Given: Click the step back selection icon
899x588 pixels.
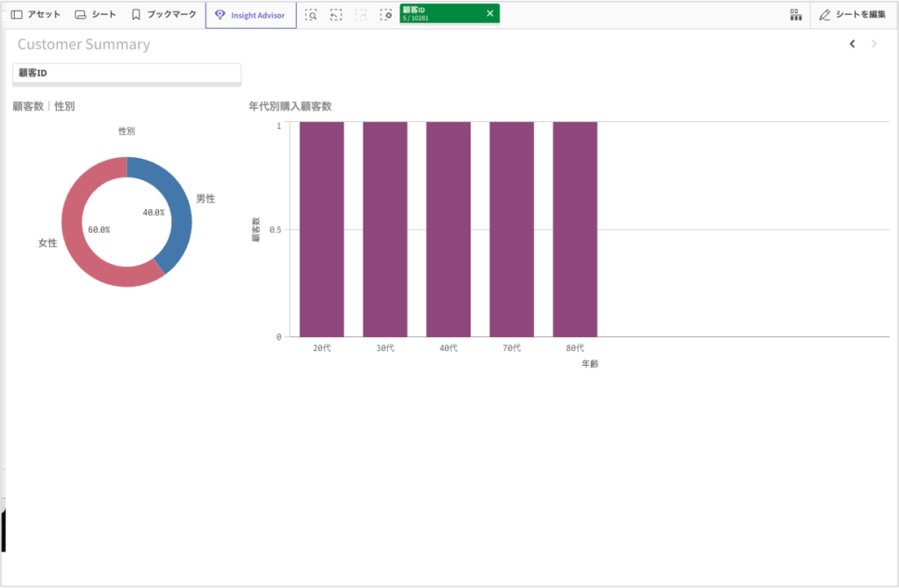Looking at the screenshot, I should coord(335,15).
